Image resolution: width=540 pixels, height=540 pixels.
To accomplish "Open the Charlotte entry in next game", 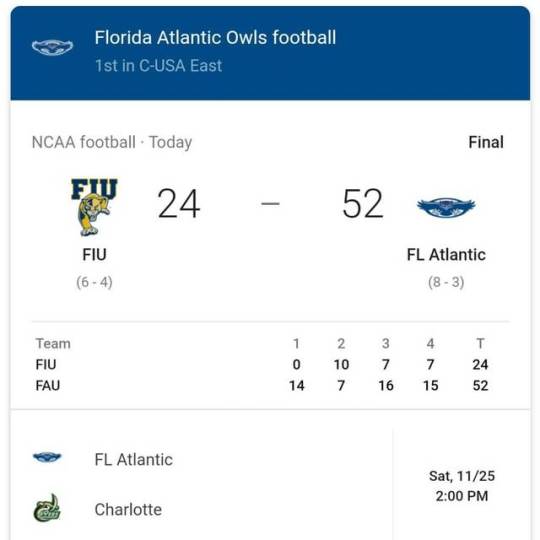I will point(128,509).
